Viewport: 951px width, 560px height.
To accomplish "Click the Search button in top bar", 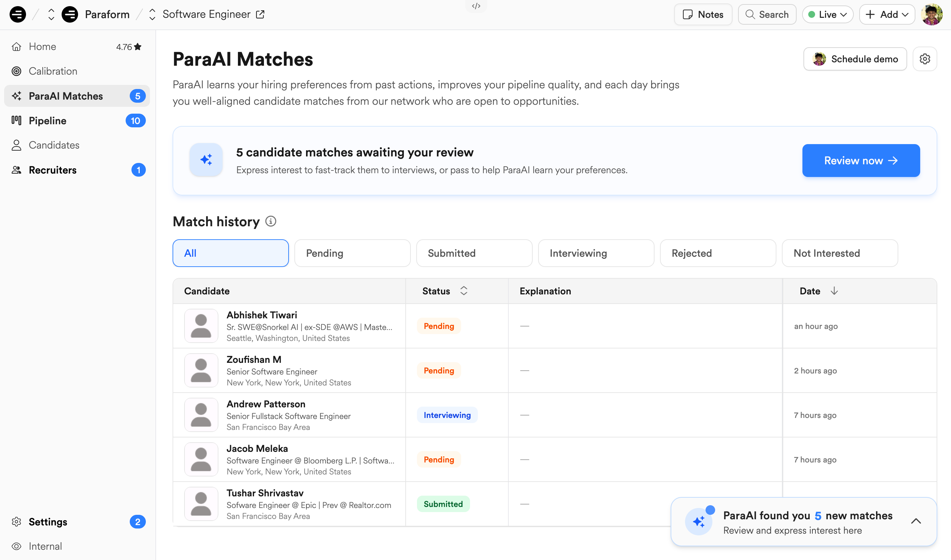I will [767, 14].
